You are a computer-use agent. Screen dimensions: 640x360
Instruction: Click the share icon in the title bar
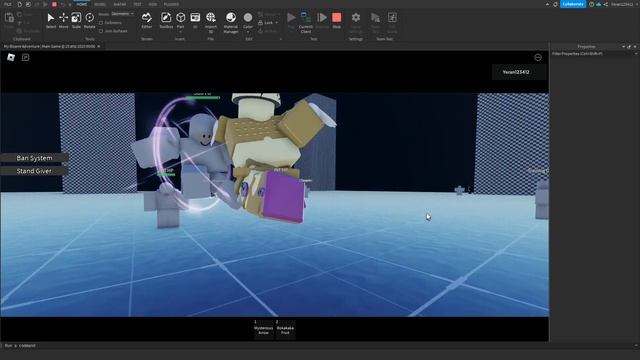coord(606,4)
